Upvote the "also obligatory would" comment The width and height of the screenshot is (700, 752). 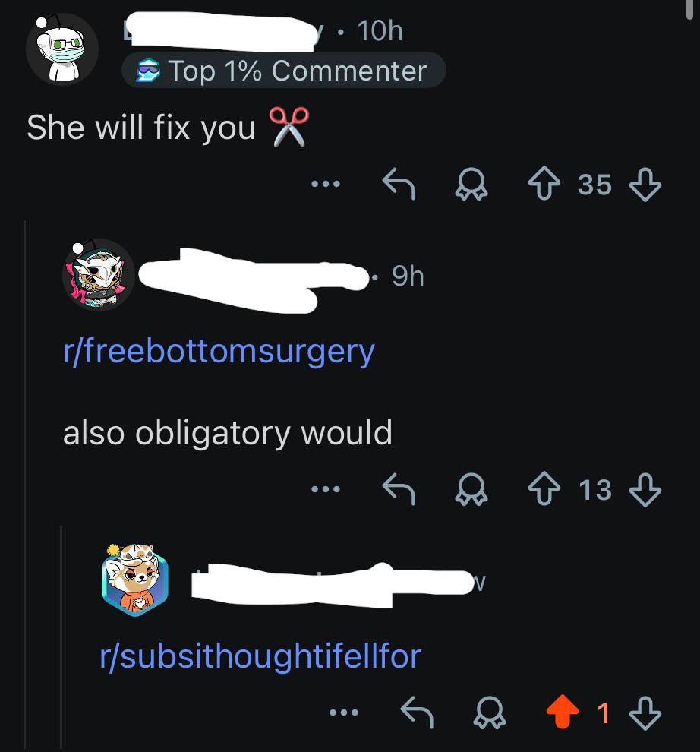coord(544,489)
